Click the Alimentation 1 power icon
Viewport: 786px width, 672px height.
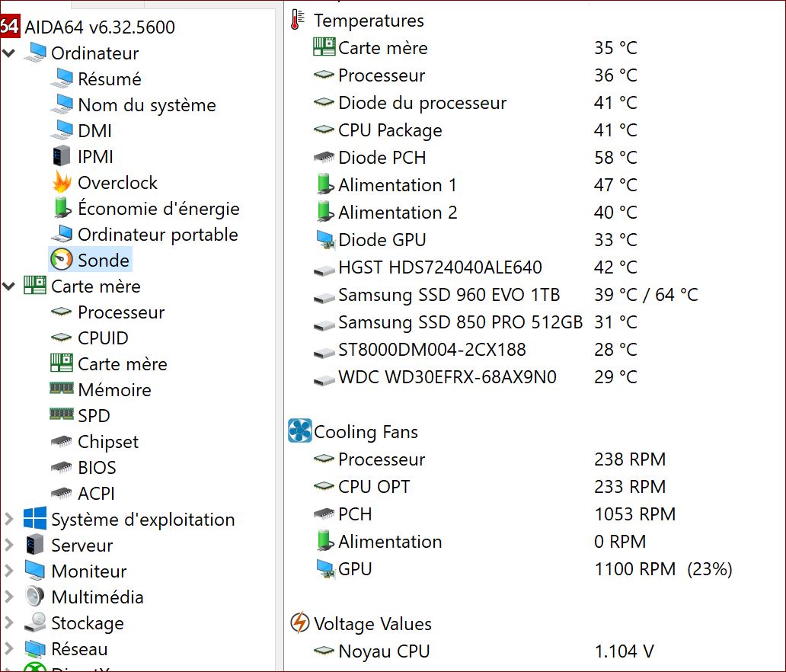[x=325, y=184]
